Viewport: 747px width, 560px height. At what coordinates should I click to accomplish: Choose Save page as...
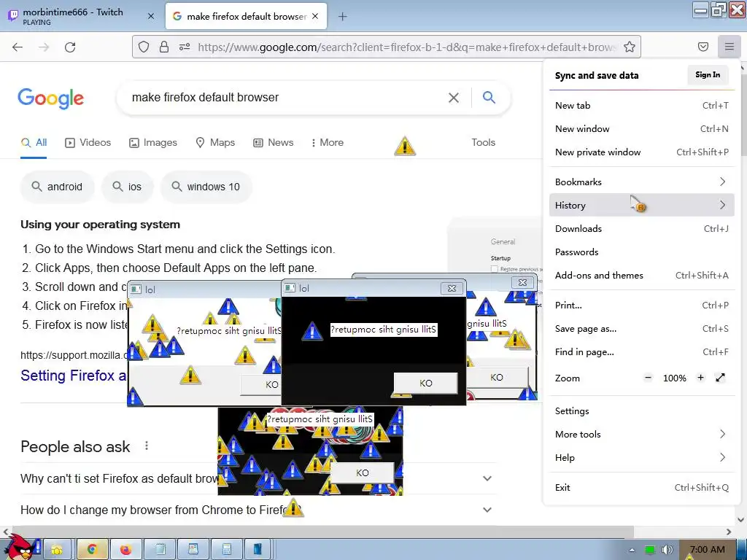point(641,329)
